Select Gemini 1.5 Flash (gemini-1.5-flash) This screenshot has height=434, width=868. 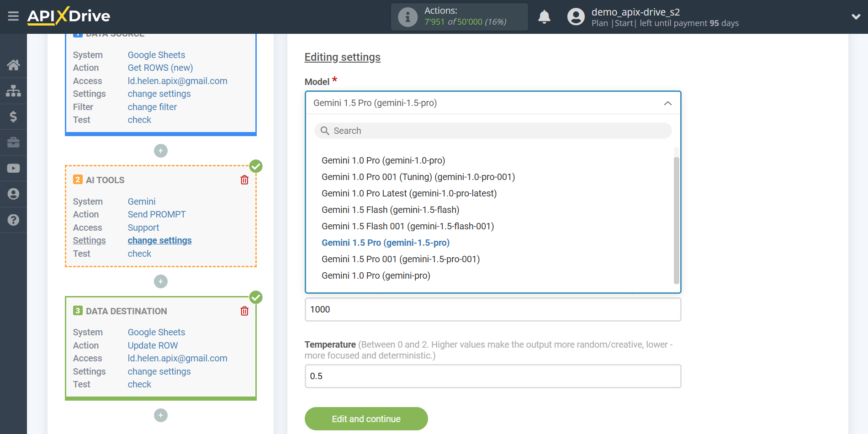pos(390,210)
